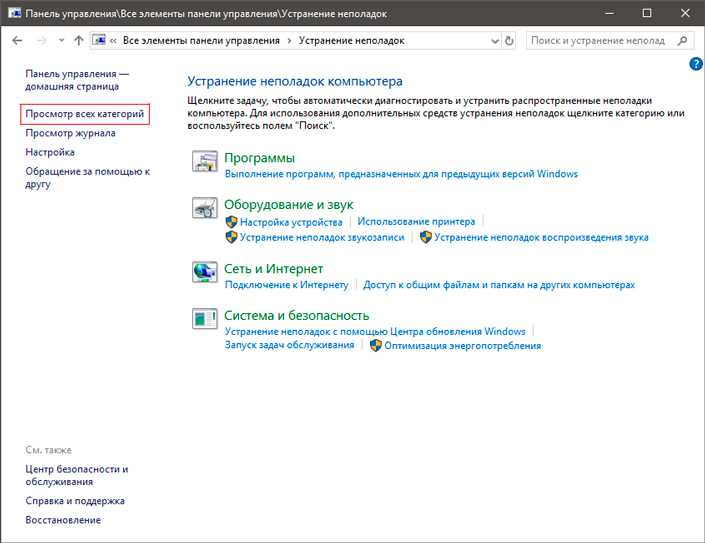Open 'Центр безопасности и обслуживания' link
Screen dimensions: 705x543
pos(77,476)
